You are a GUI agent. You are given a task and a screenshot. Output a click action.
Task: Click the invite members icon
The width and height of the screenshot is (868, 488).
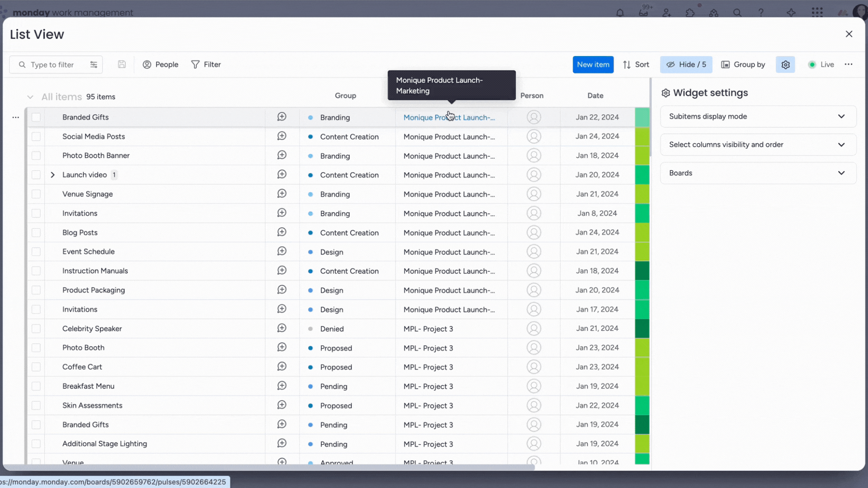click(667, 13)
